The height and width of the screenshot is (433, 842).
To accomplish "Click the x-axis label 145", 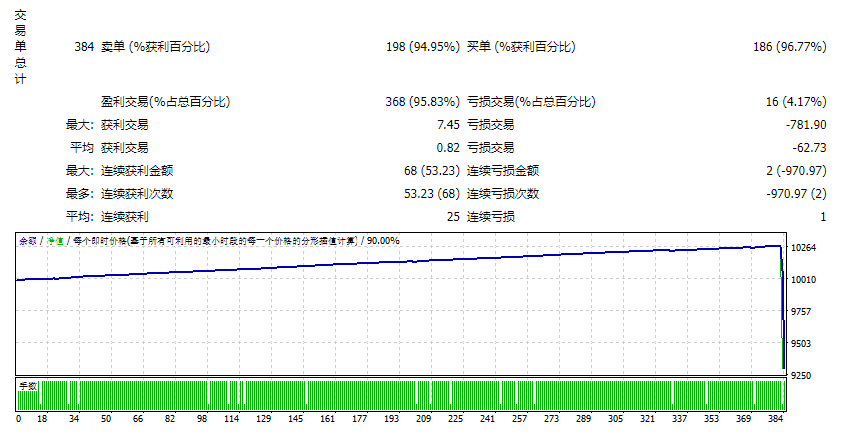I will (x=295, y=419).
